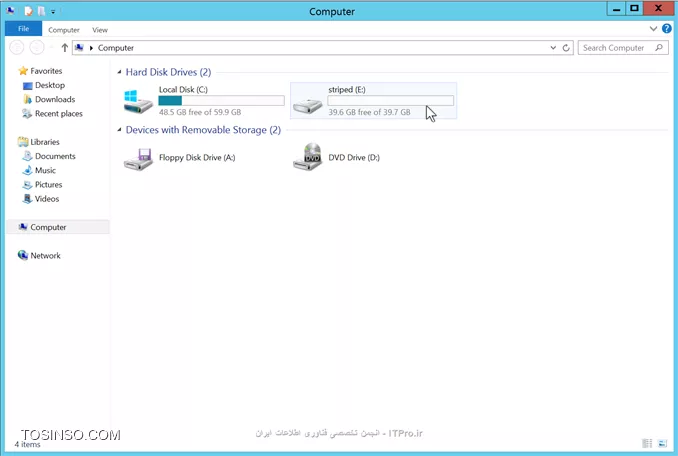Viewport: 678px width, 456px height.
Task: Collapse the Hard Disk Drives group
Action: pyautogui.click(x=119, y=72)
